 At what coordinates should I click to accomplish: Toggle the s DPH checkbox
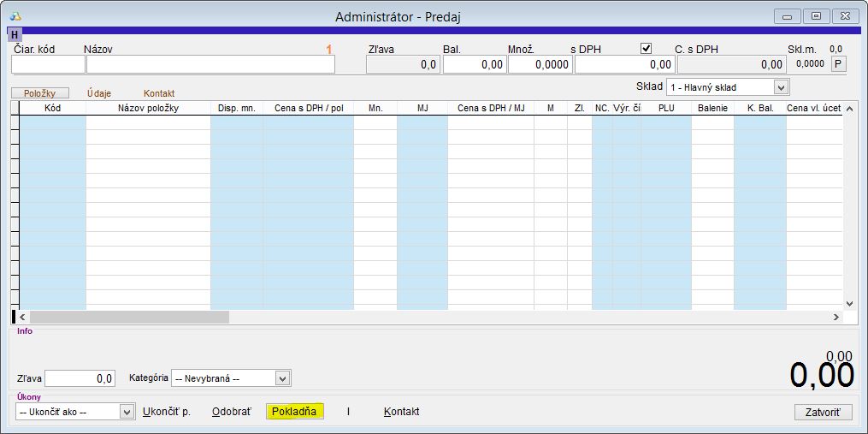point(647,49)
